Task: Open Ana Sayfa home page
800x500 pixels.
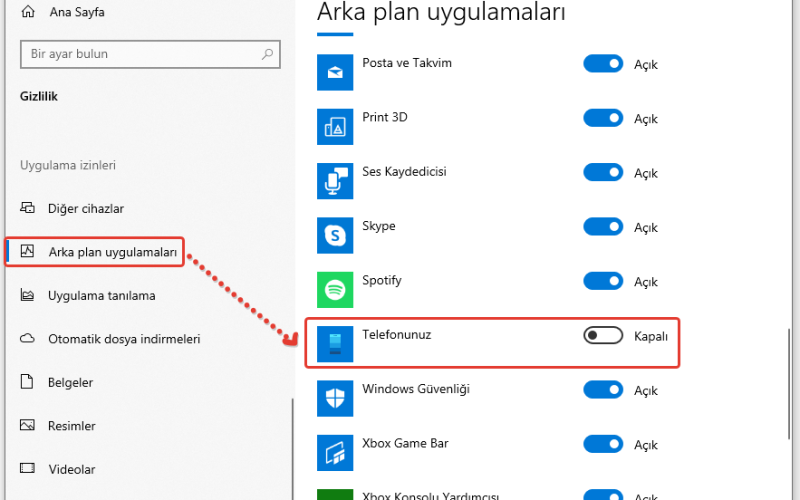Action: pos(77,12)
